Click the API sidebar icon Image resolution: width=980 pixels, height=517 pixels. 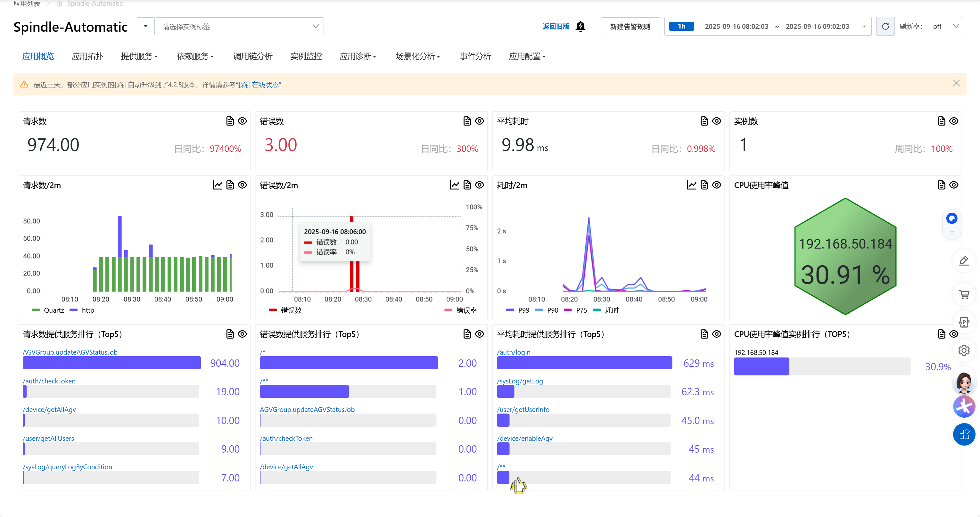click(x=964, y=323)
